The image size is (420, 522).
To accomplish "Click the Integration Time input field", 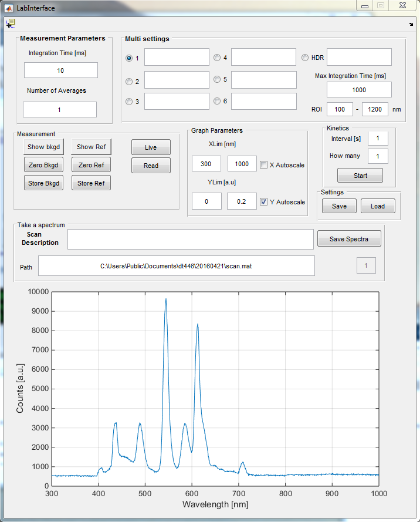I will tap(61, 70).
